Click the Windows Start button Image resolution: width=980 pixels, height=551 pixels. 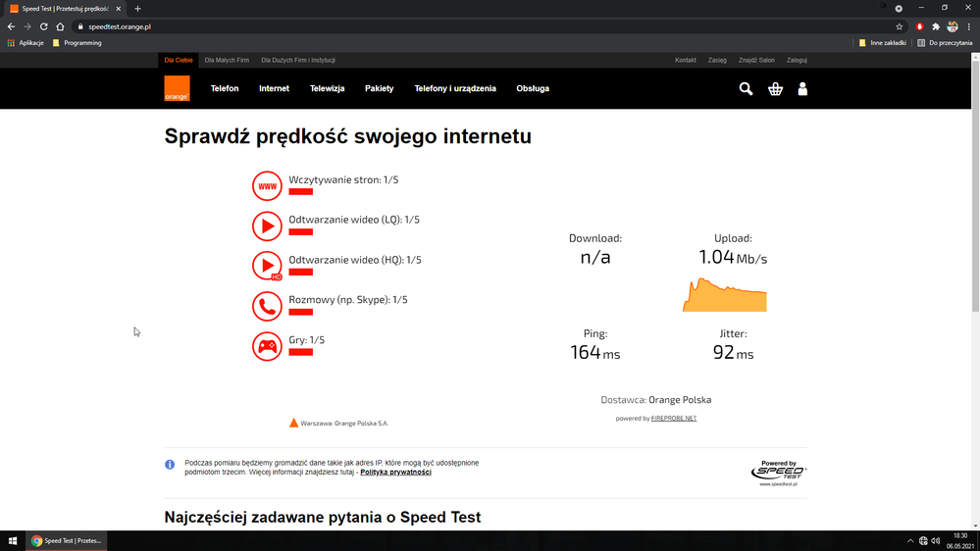pyautogui.click(x=13, y=540)
